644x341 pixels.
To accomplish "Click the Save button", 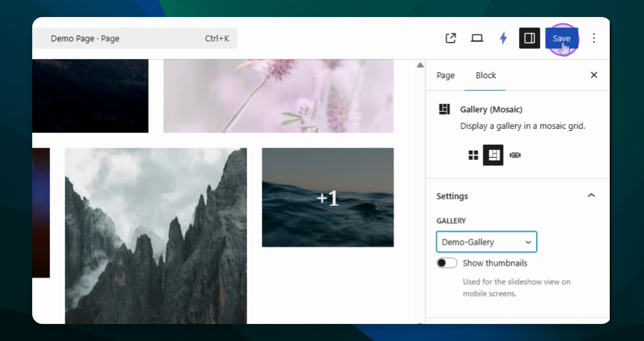I will pos(562,38).
